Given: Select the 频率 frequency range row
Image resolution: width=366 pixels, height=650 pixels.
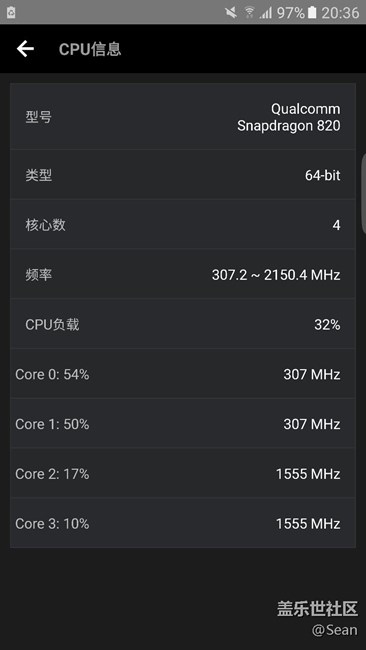Looking at the screenshot, I should click(x=183, y=274).
